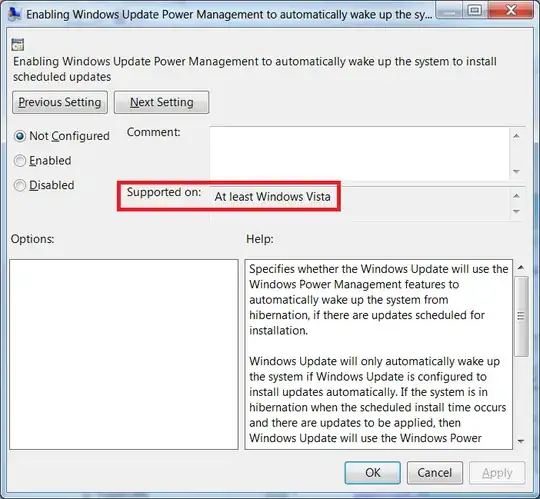Click the 'At least Windows Vista' text
Viewport: 540px width, 499px height.
(272, 197)
